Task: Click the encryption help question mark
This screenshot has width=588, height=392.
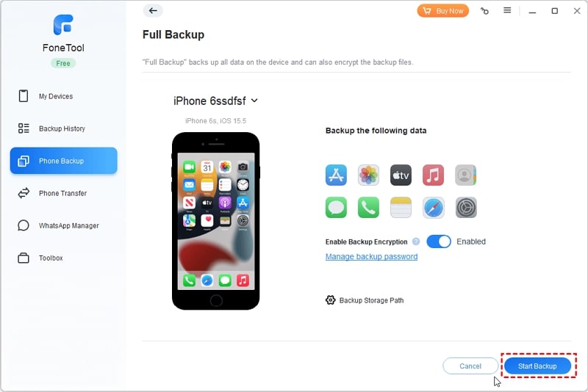Action: pyautogui.click(x=416, y=242)
